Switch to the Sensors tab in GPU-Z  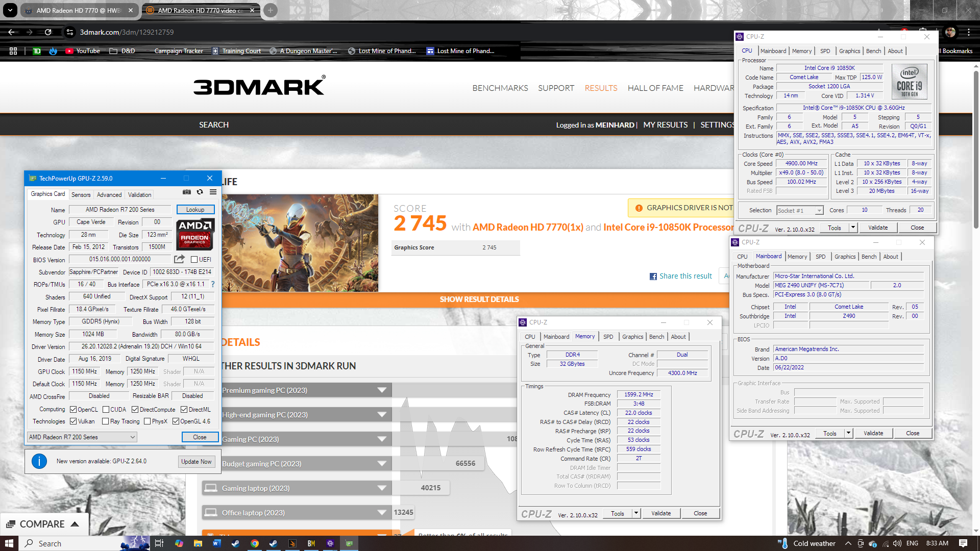click(x=81, y=195)
